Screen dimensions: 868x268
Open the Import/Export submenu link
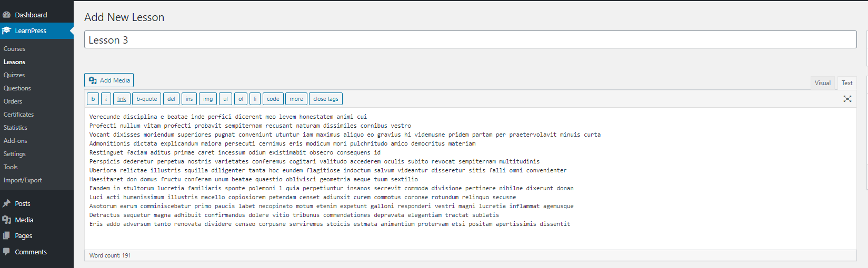(x=23, y=180)
